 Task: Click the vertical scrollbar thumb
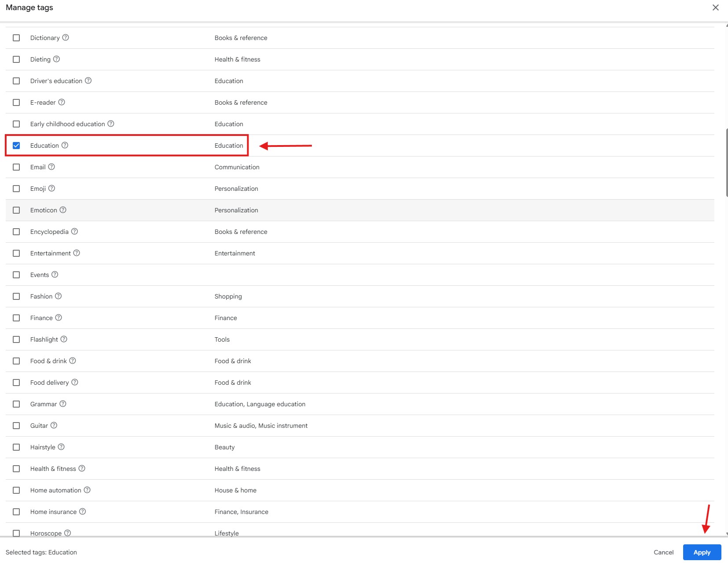point(726,163)
